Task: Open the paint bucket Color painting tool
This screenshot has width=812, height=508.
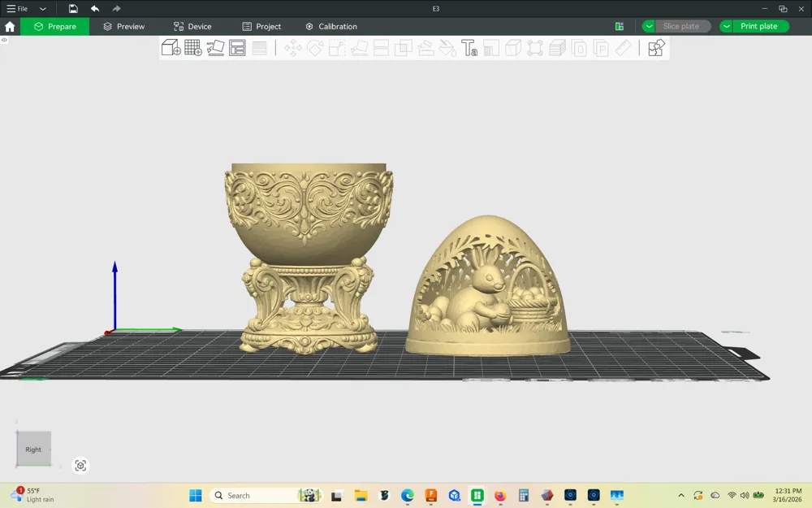Action: pyautogui.click(x=447, y=48)
